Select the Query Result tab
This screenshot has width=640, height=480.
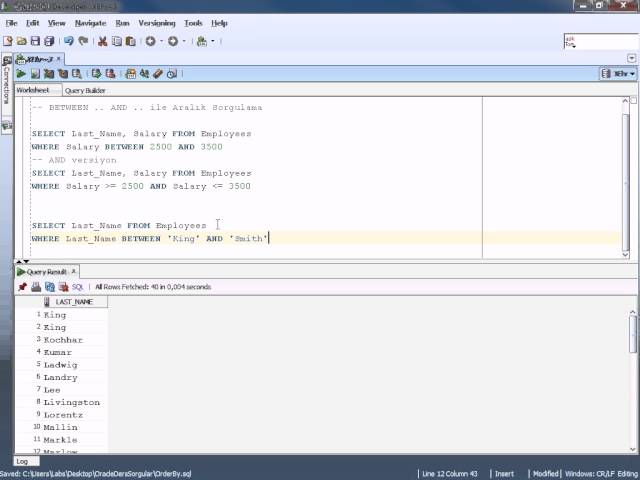pyautogui.click(x=47, y=272)
